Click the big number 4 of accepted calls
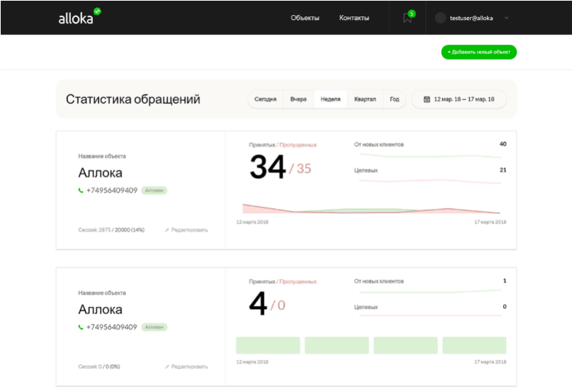 click(258, 304)
